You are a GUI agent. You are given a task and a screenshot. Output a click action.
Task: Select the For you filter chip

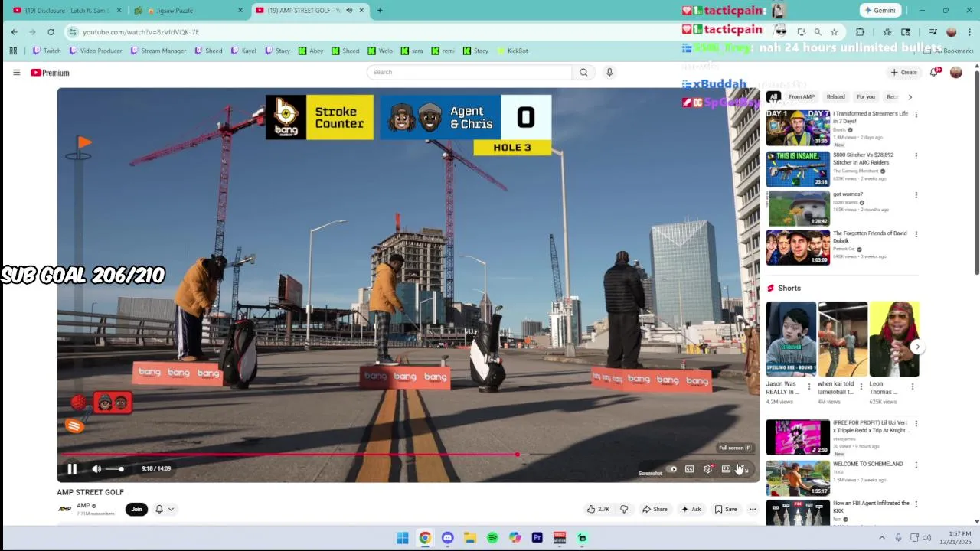(x=866, y=97)
